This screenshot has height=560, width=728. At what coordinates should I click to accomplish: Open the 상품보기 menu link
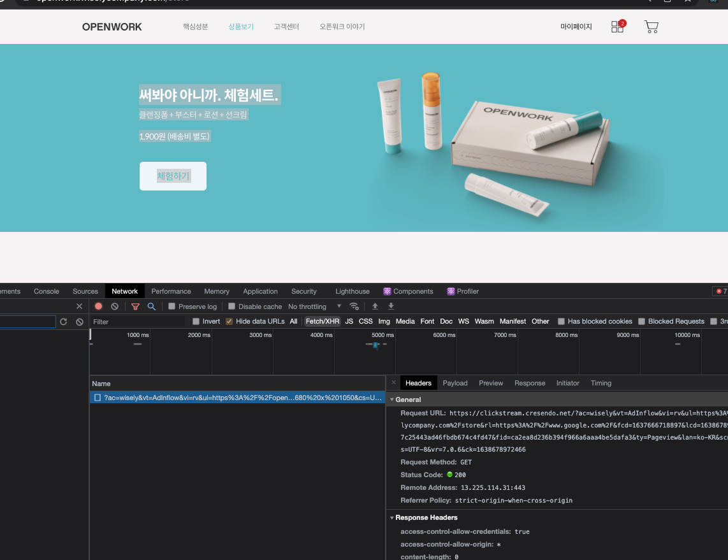point(241,27)
